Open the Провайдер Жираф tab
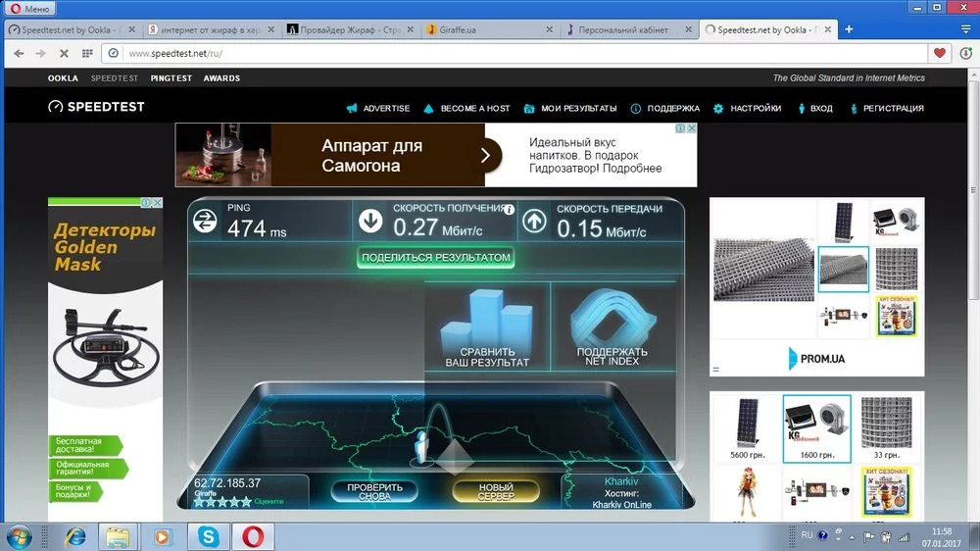 tap(349, 29)
